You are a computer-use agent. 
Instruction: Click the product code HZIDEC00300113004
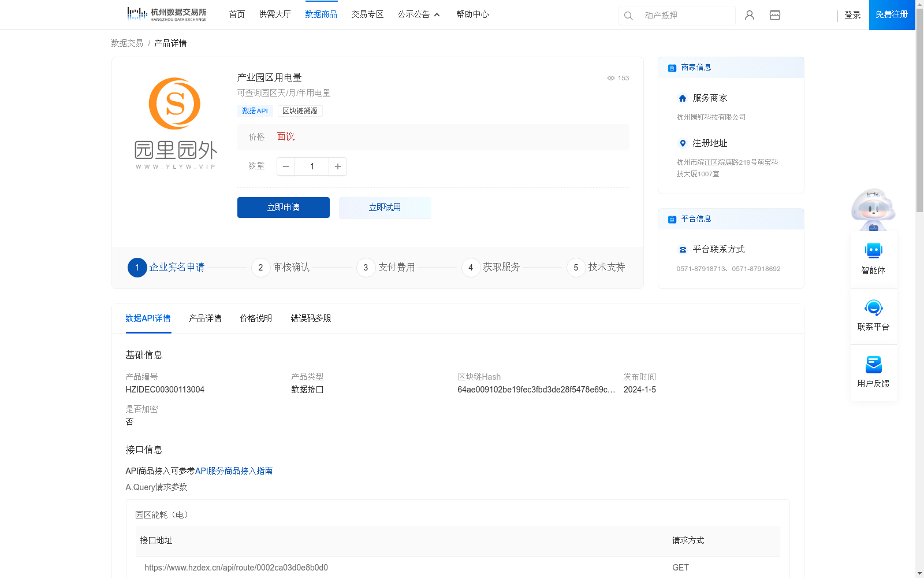165,390
